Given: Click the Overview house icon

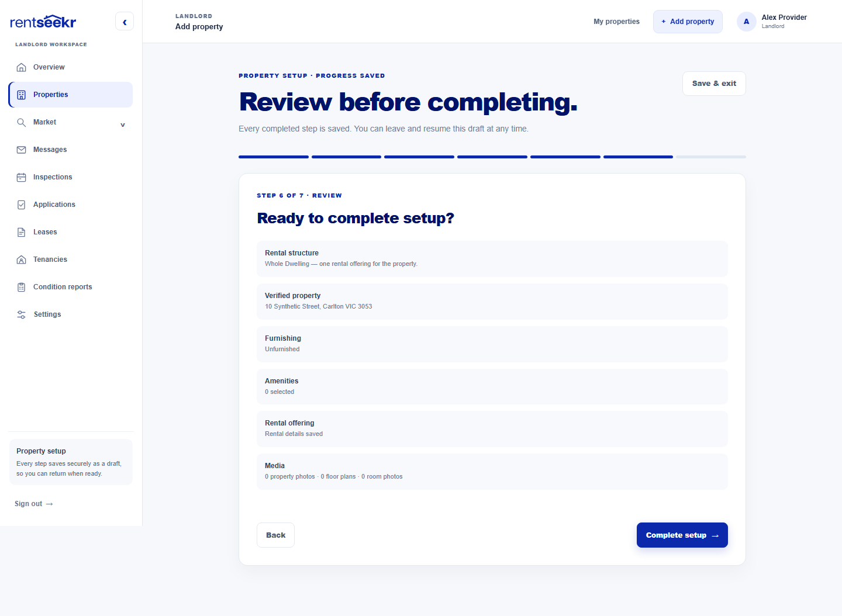Looking at the screenshot, I should pyautogui.click(x=22, y=67).
